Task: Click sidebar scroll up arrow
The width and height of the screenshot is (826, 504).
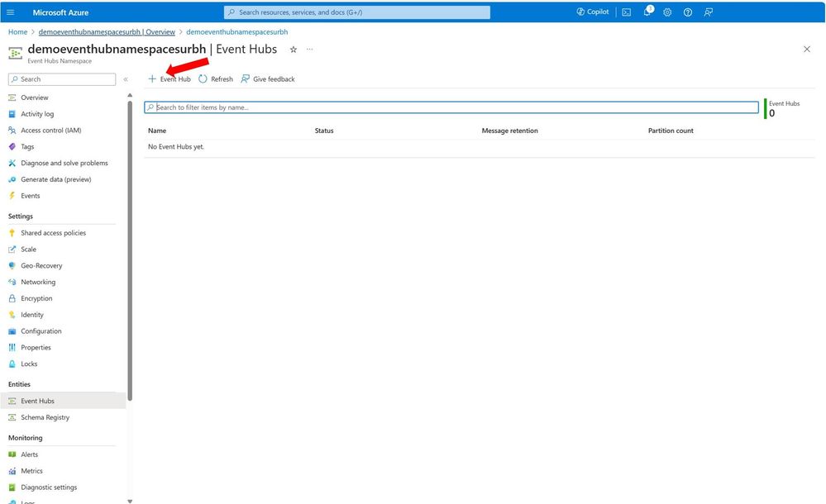Action: point(130,95)
